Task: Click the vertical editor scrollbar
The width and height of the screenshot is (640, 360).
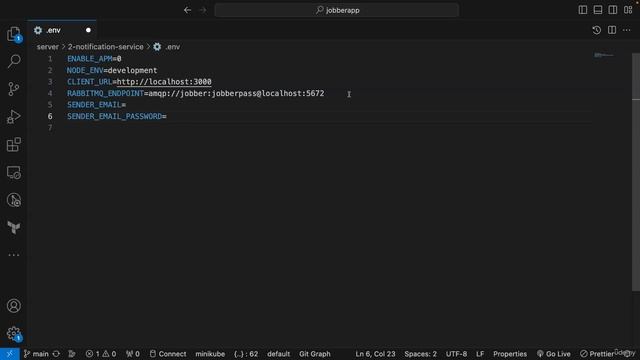Action: tap(636, 171)
